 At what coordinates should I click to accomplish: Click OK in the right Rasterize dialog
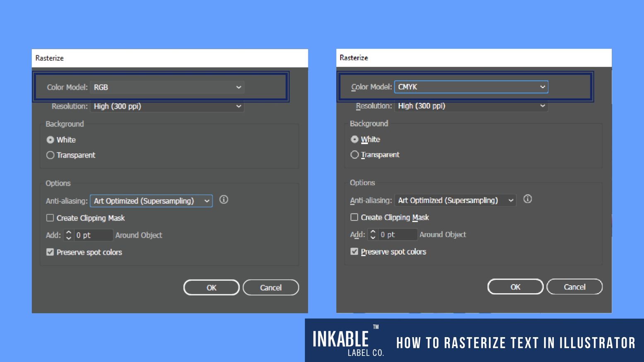pyautogui.click(x=515, y=287)
